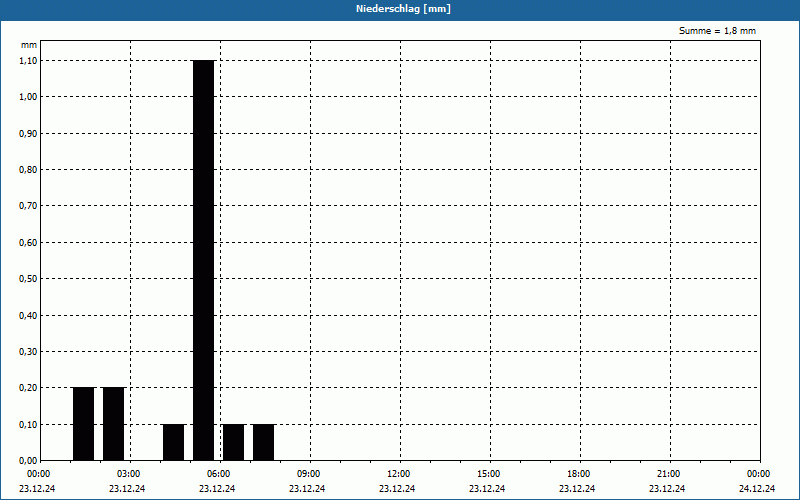
Task: Click the y-axis value '1,10'
Action: 28,60
